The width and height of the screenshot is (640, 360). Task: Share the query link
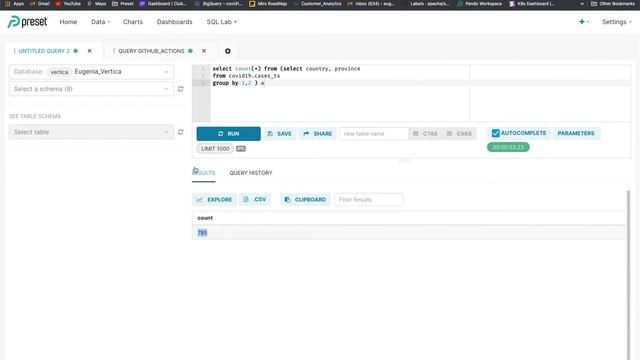(318, 134)
